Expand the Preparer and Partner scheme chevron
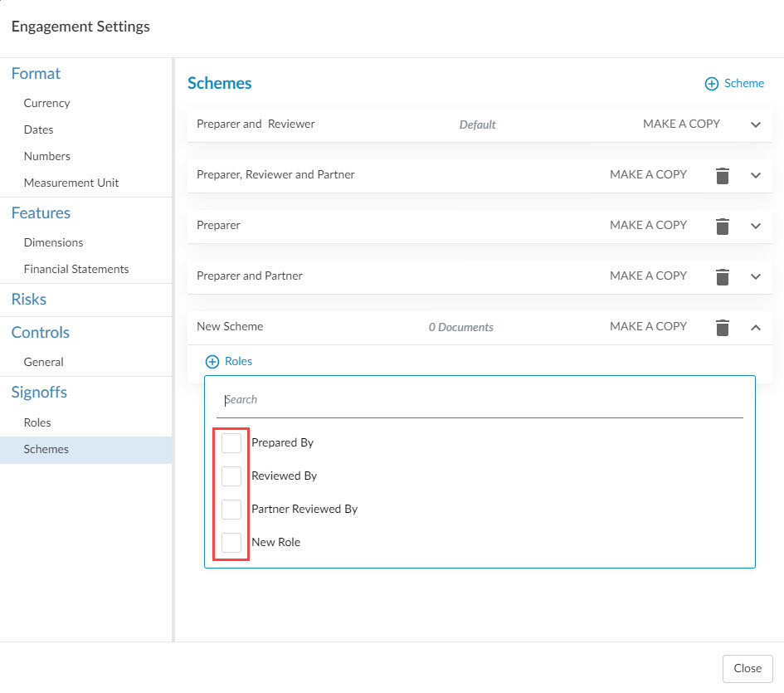Viewport: 784px width, 693px height. pyautogui.click(x=756, y=277)
